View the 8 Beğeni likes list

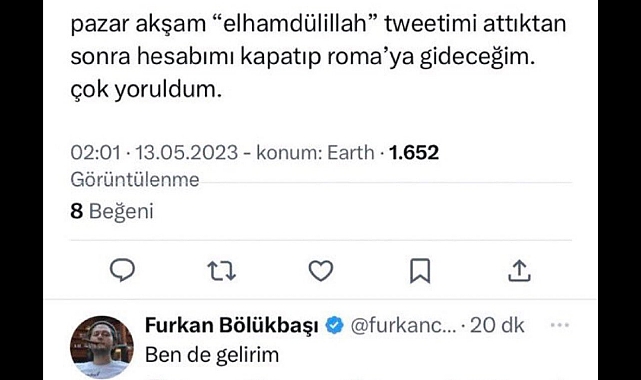pyautogui.click(x=112, y=211)
